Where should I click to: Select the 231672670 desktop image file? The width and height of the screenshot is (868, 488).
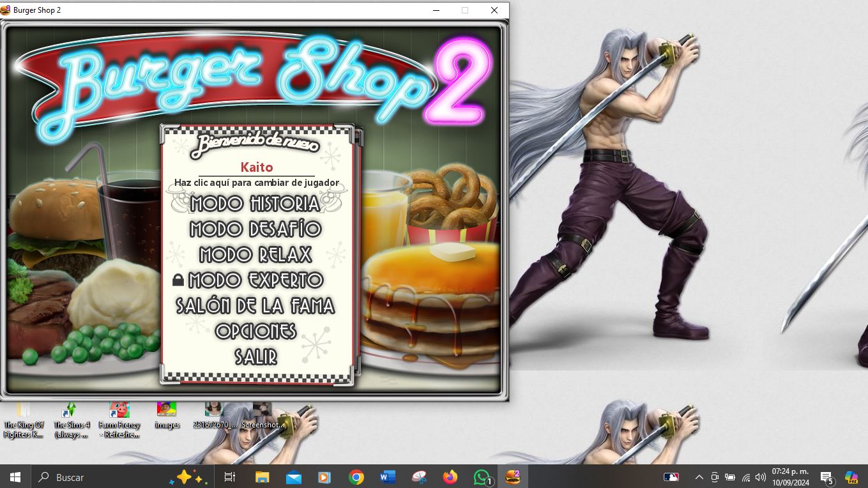tap(214, 416)
